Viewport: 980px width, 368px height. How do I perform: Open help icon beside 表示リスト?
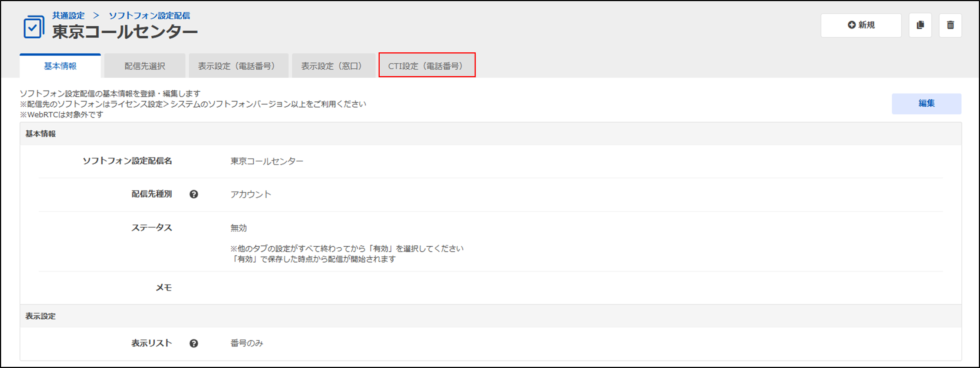pyautogui.click(x=194, y=343)
